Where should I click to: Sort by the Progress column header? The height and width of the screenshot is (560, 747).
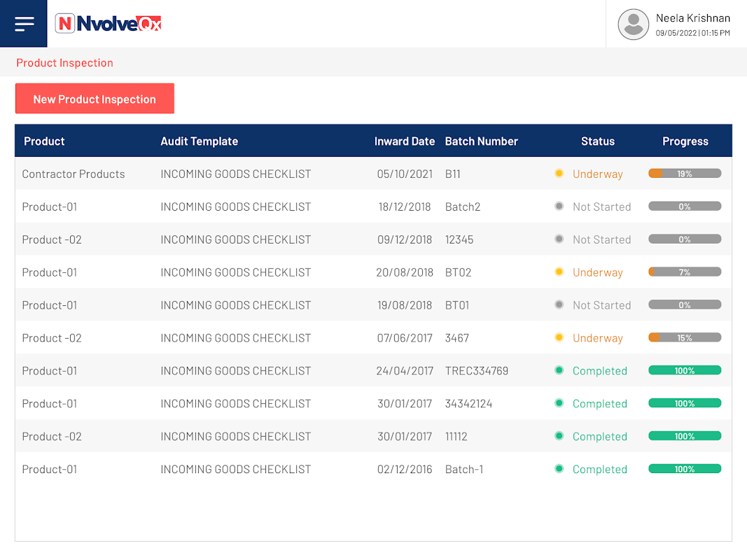685,141
